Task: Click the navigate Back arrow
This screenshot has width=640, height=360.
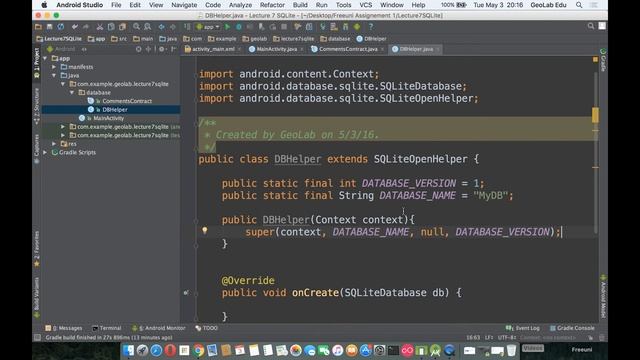Action: click(162, 27)
